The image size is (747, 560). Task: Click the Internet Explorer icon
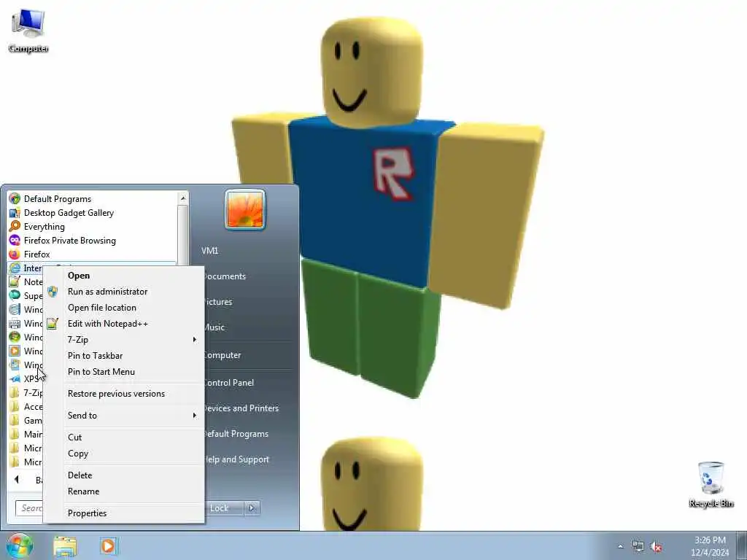pos(15,268)
